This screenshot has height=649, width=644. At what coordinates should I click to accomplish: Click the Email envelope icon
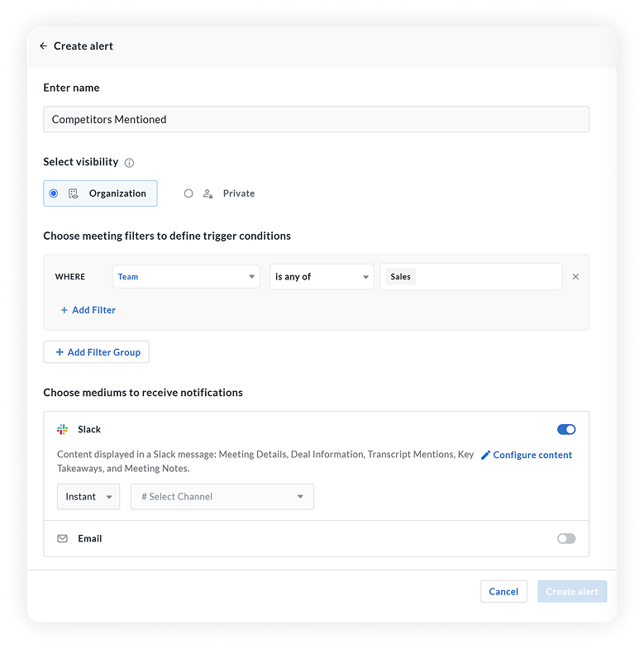(63, 538)
